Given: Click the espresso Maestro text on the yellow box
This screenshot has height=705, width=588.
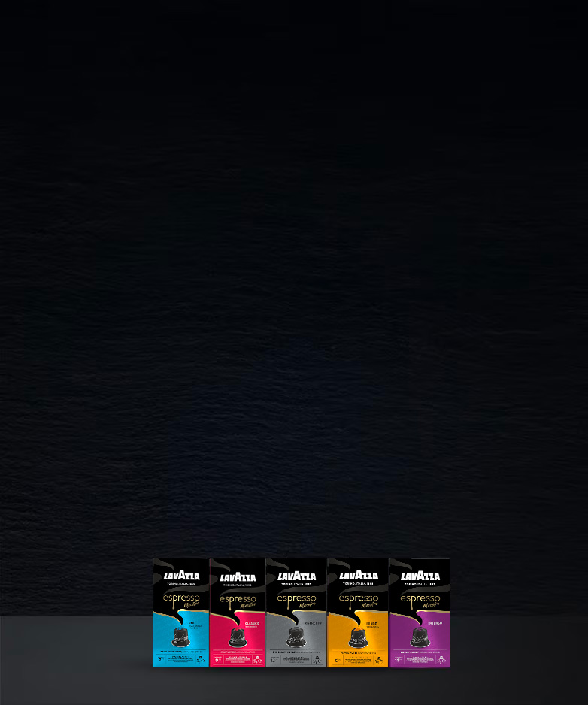Looking at the screenshot, I should (359, 599).
